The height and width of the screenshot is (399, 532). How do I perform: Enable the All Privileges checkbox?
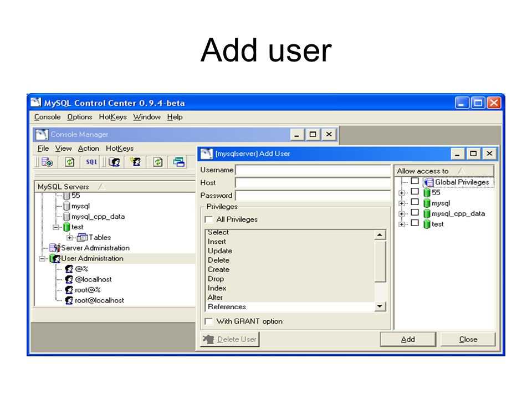click(209, 219)
